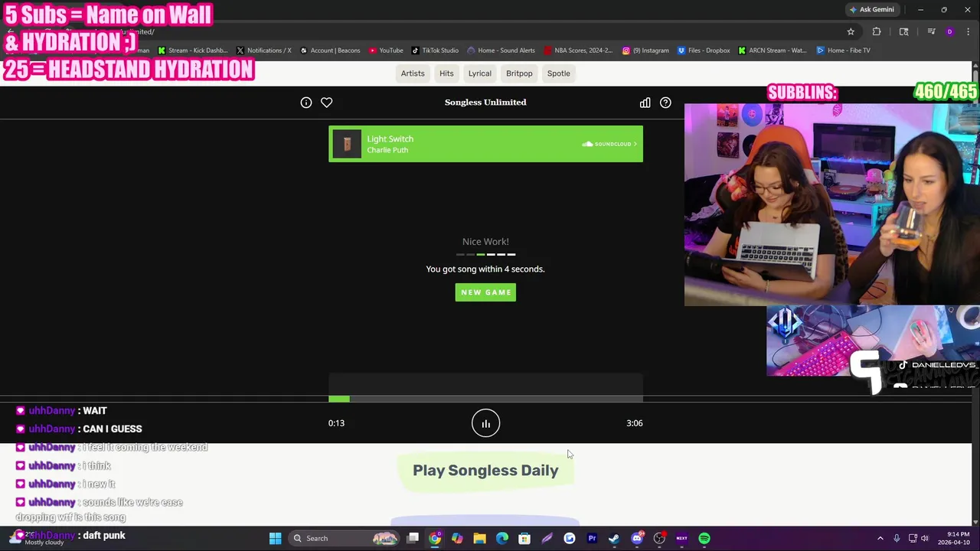Open volume control in system tray

click(x=925, y=539)
